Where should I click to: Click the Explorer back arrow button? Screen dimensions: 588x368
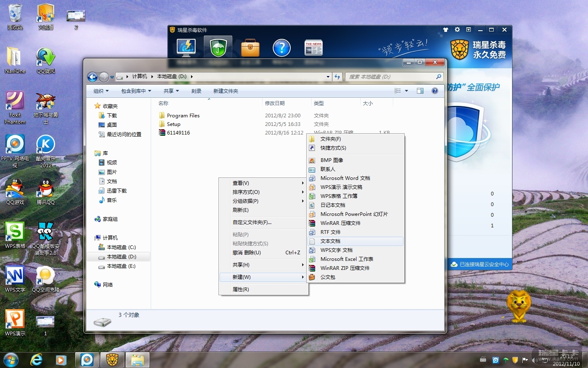pyautogui.click(x=93, y=77)
